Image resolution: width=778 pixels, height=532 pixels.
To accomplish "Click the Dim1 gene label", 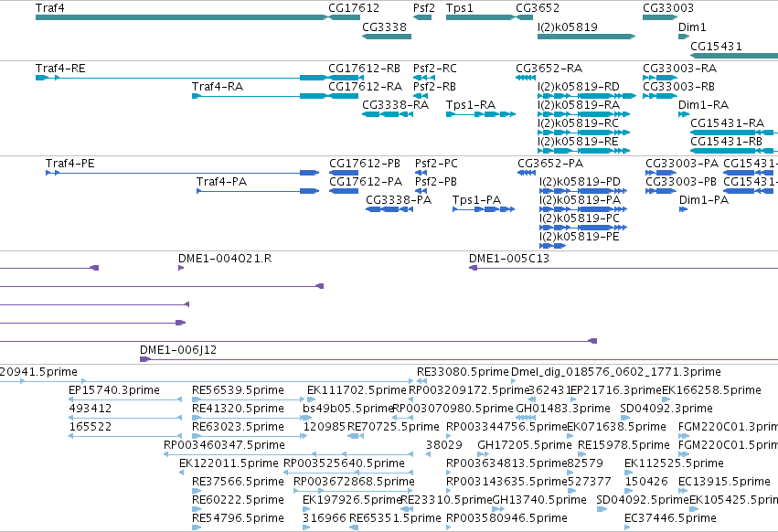I will point(692,27).
